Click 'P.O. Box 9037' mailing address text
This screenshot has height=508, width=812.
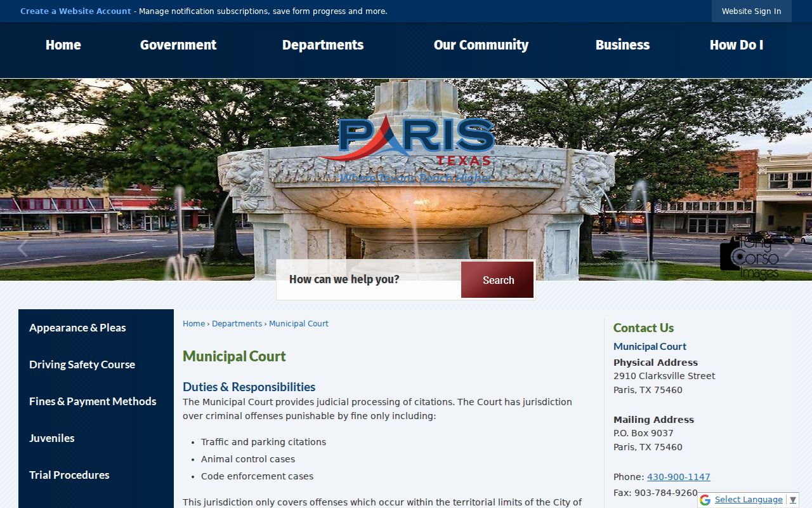[643, 433]
